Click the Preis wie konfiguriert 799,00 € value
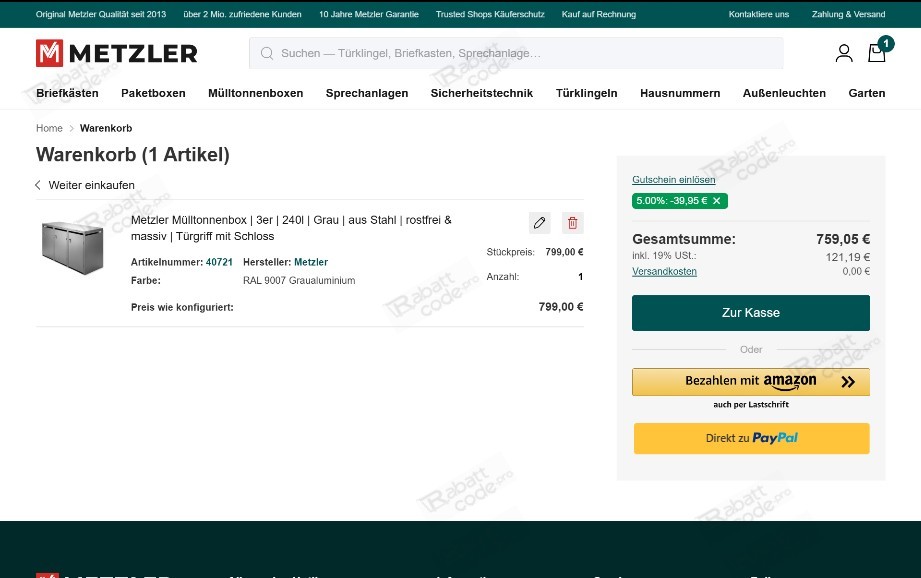Image resolution: width=921 pixels, height=578 pixels. 561,307
